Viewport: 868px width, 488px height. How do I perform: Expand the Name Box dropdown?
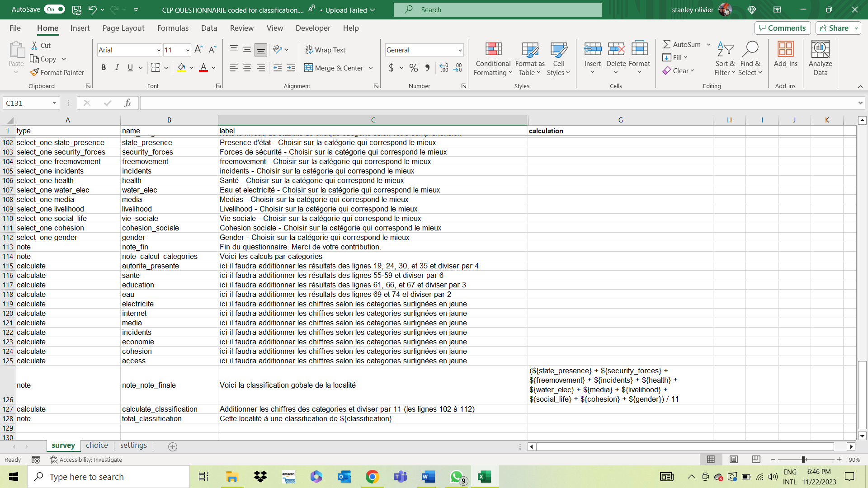pos(54,103)
